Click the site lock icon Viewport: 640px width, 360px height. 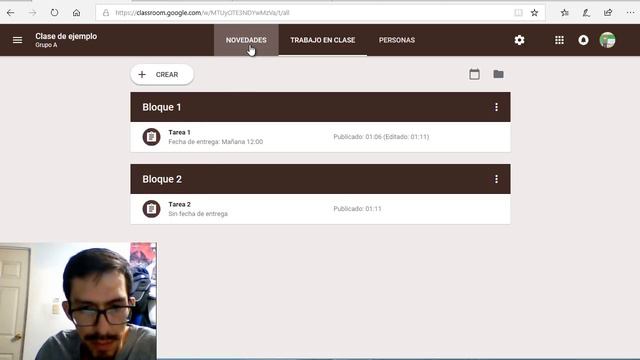[x=106, y=13]
